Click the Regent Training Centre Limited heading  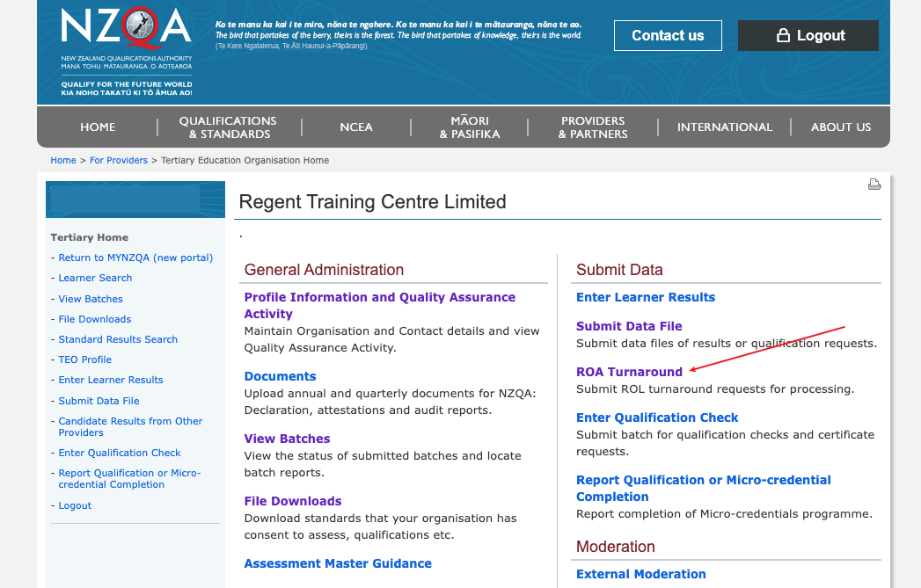click(372, 202)
